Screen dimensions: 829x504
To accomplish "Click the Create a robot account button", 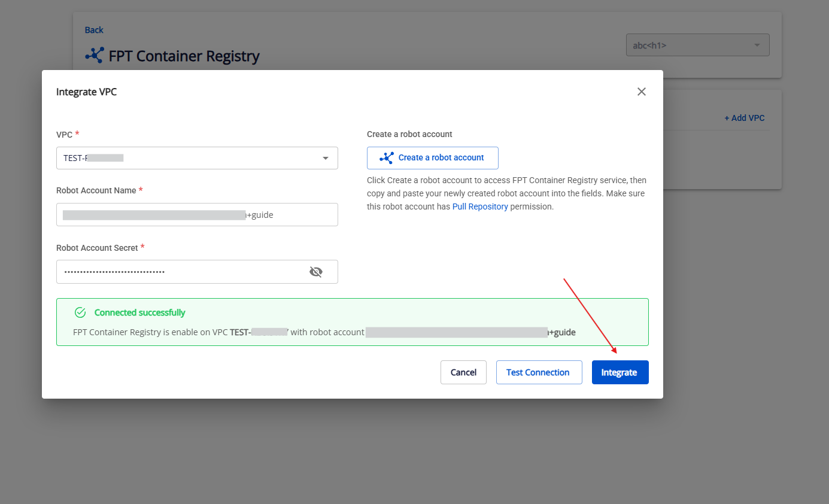I will click(433, 158).
